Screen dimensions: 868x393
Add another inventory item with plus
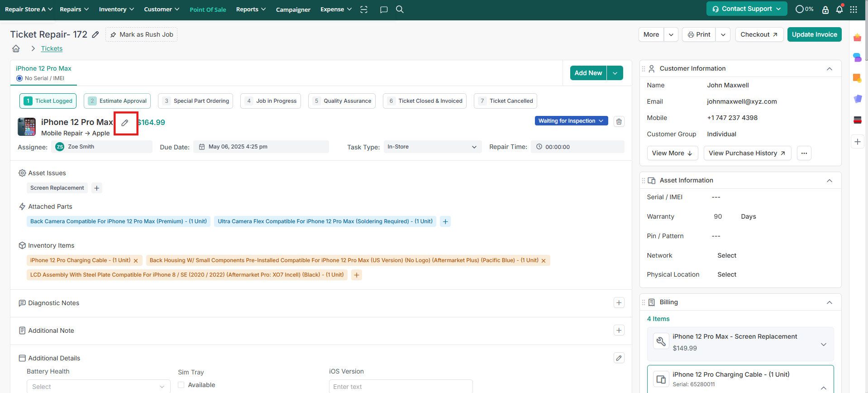point(357,275)
